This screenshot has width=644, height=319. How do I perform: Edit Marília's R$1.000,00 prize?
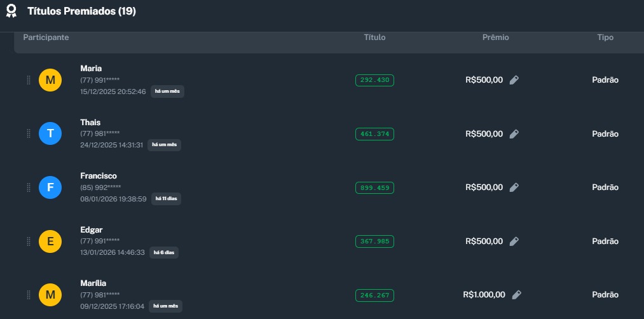click(x=517, y=295)
